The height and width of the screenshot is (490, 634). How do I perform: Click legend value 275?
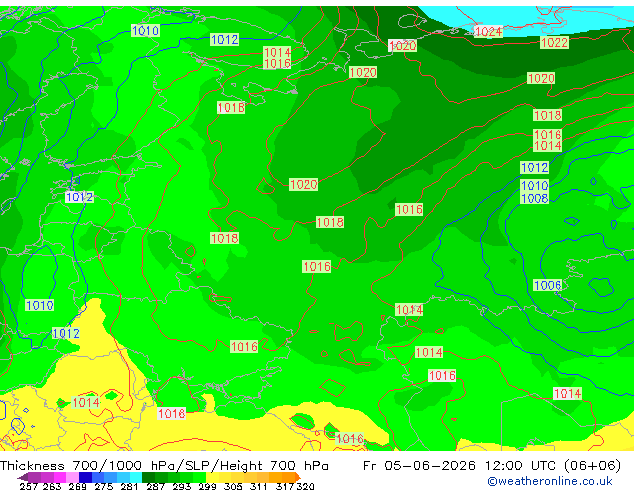(x=104, y=486)
